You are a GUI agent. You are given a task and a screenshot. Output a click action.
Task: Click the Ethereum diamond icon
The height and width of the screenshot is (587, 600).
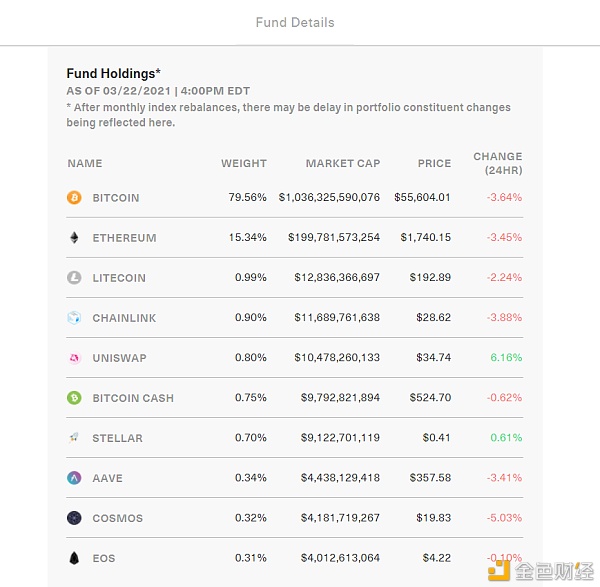pyautogui.click(x=74, y=238)
